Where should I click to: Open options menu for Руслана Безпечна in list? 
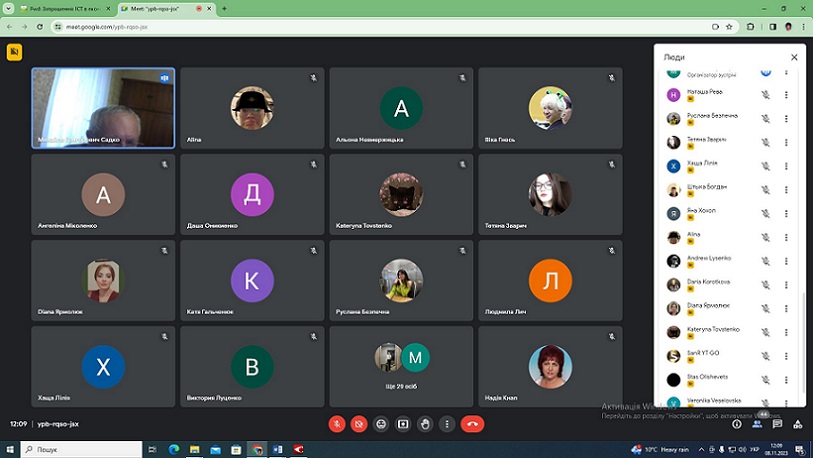point(786,118)
